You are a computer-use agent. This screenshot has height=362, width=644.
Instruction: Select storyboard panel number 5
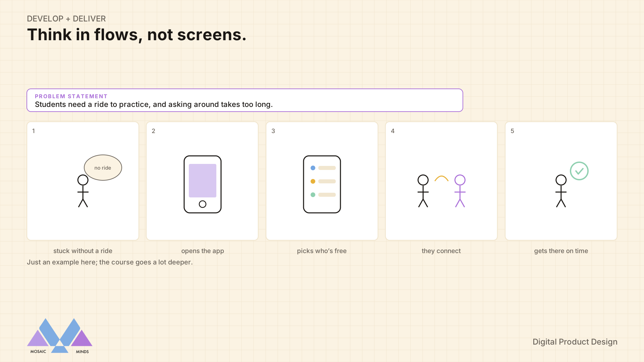click(x=561, y=181)
